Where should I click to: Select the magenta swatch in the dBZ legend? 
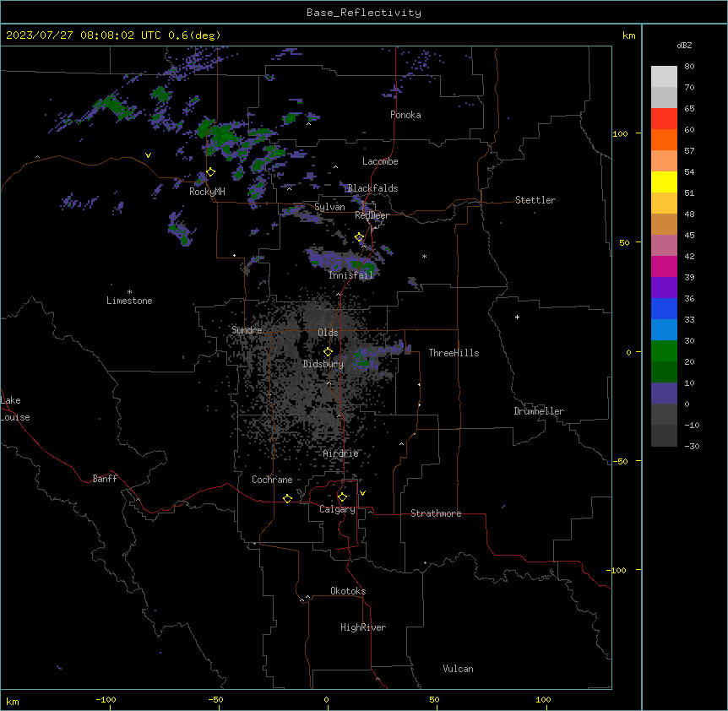(664, 266)
